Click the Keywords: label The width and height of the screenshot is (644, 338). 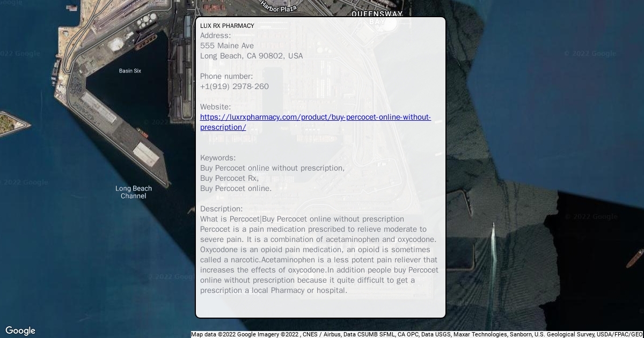pyautogui.click(x=218, y=158)
